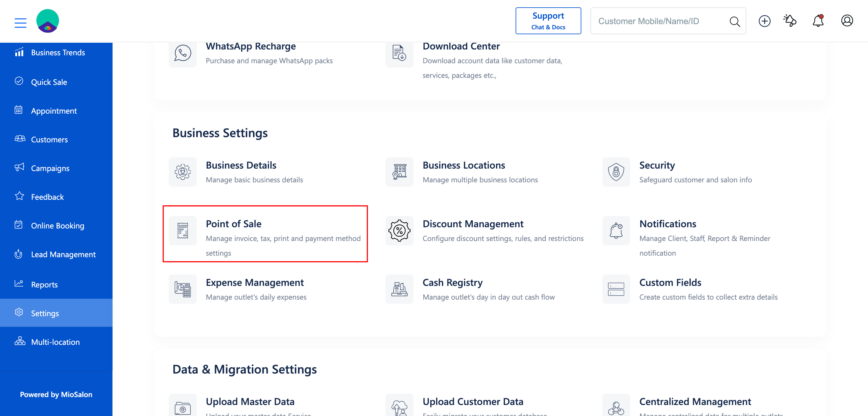Click the plus circle add icon

pyautogui.click(x=764, y=21)
